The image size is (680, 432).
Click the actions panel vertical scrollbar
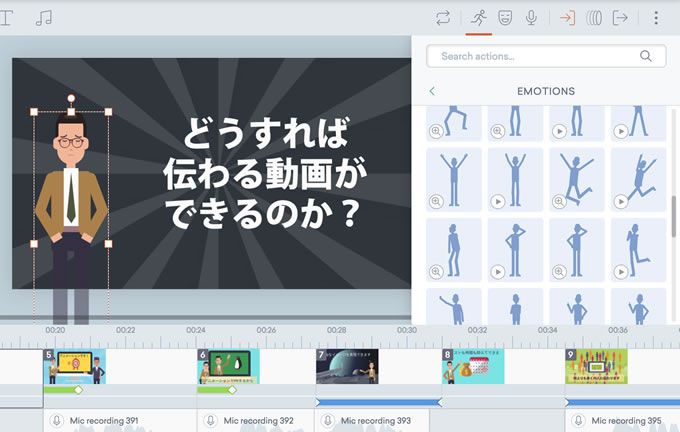point(674,216)
